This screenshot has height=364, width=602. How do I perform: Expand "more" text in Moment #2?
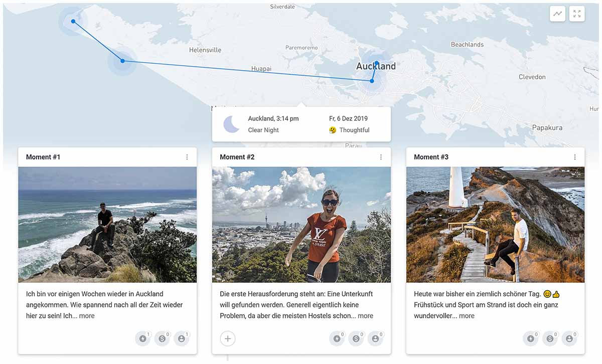click(365, 316)
